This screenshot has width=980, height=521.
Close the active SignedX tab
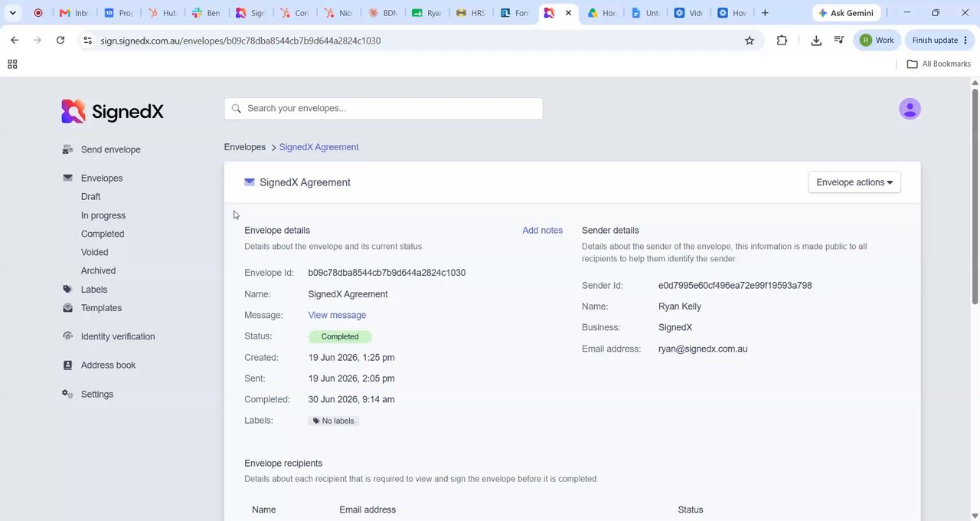(x=568, y=13)
